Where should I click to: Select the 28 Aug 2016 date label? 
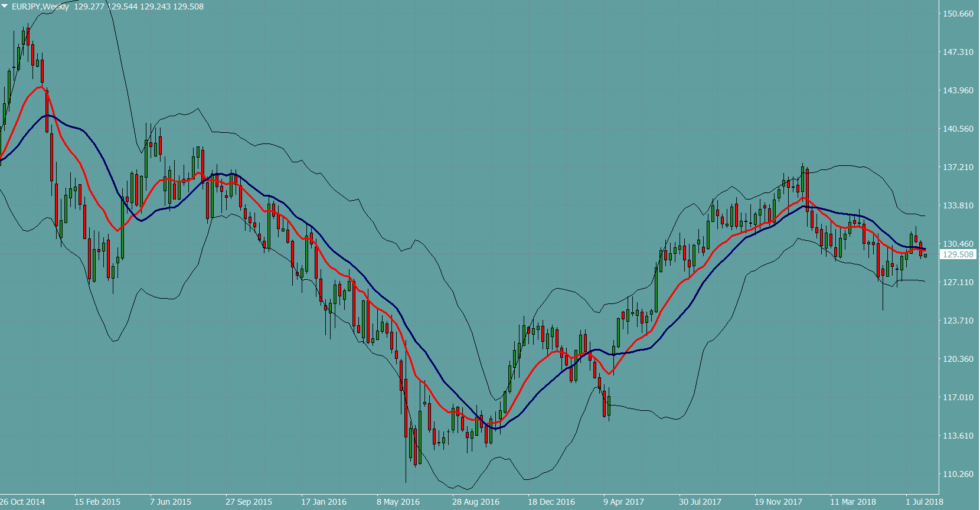click(475, 502)
